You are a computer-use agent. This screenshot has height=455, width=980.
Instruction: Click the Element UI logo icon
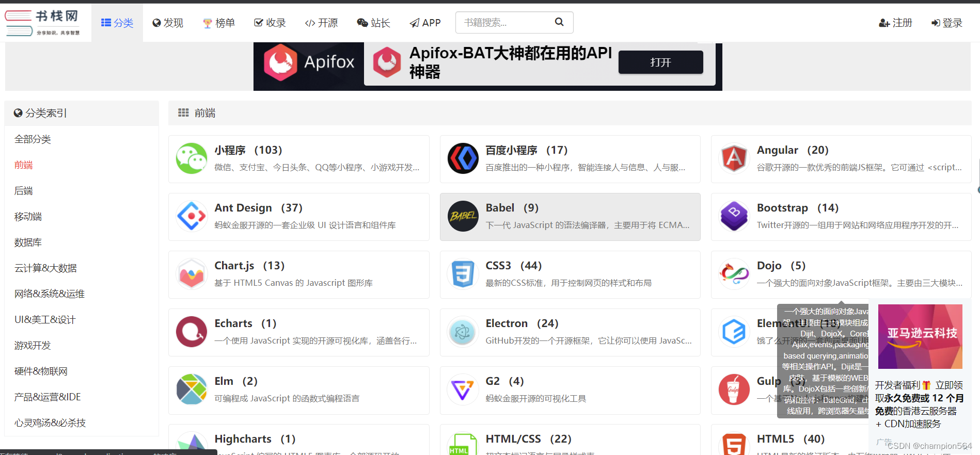click(x=734, y=332)
